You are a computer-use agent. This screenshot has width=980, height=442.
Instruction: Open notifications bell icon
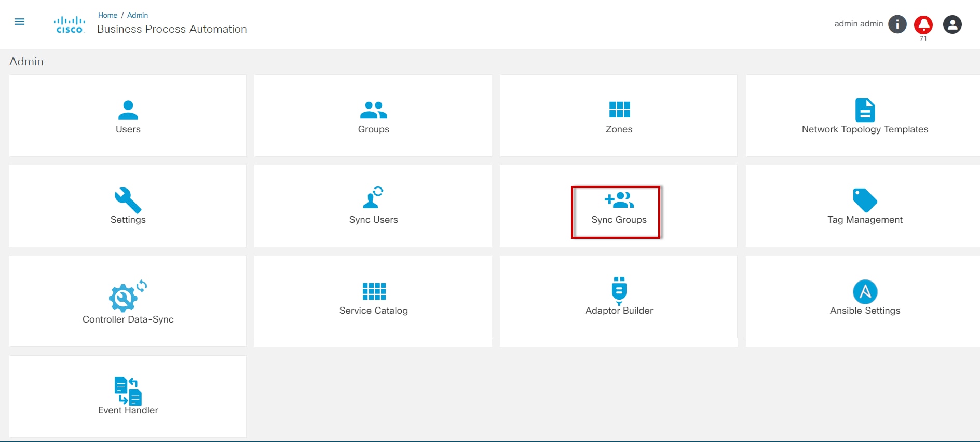pyautogui.click(x=923, y=24)
